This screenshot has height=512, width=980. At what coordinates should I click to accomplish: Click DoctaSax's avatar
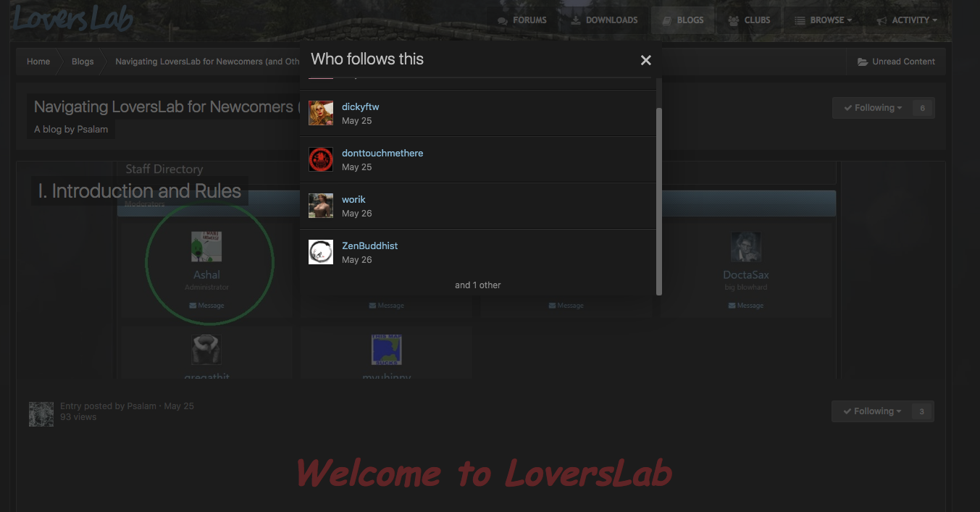[745, 247]
